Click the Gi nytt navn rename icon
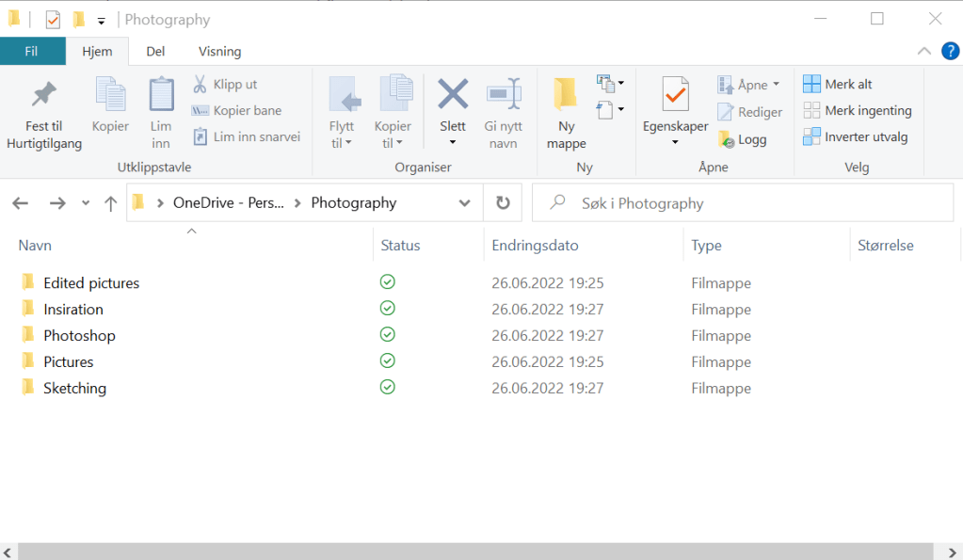963x560 pixels. tap(503, 95)
